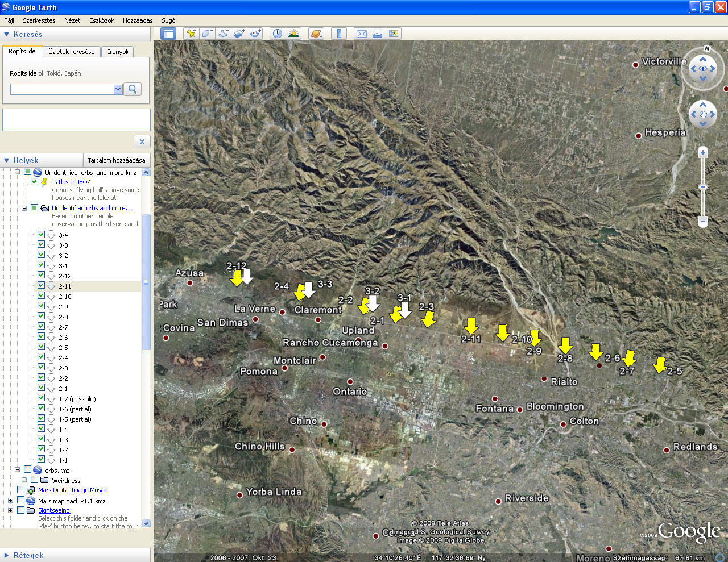Show sunlight across the landscape icon
This screenshot has width=728, height=562.
click(x=293, y=34)
